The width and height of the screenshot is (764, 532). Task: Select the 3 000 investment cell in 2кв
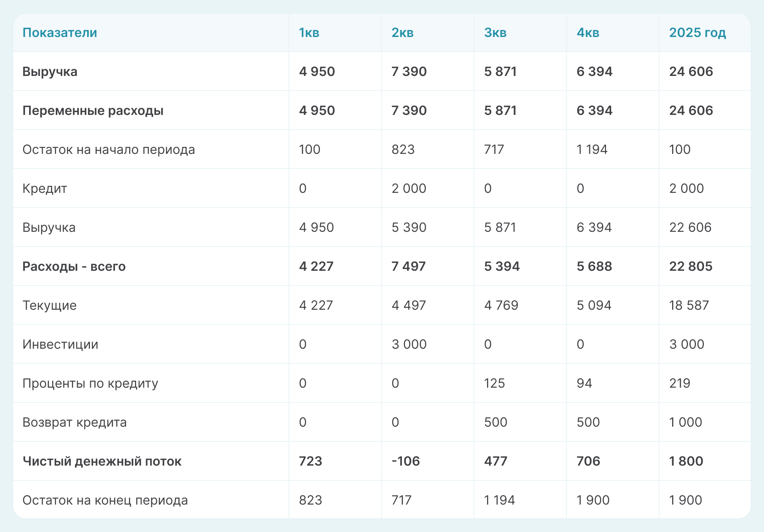pos(409,344)
